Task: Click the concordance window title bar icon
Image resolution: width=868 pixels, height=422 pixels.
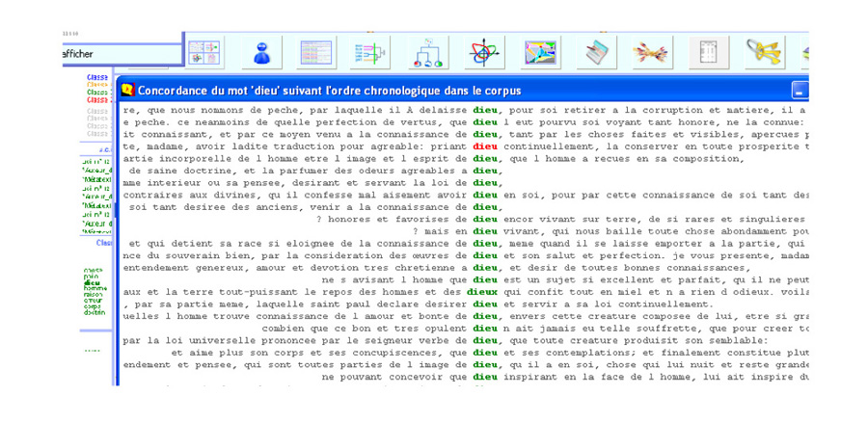Action: [127, 90]
